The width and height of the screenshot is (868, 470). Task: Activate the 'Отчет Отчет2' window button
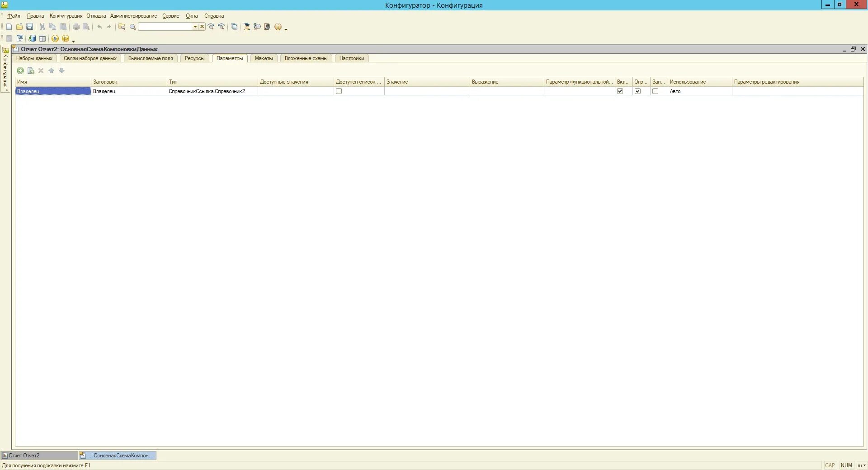click(x=39, y=456)
